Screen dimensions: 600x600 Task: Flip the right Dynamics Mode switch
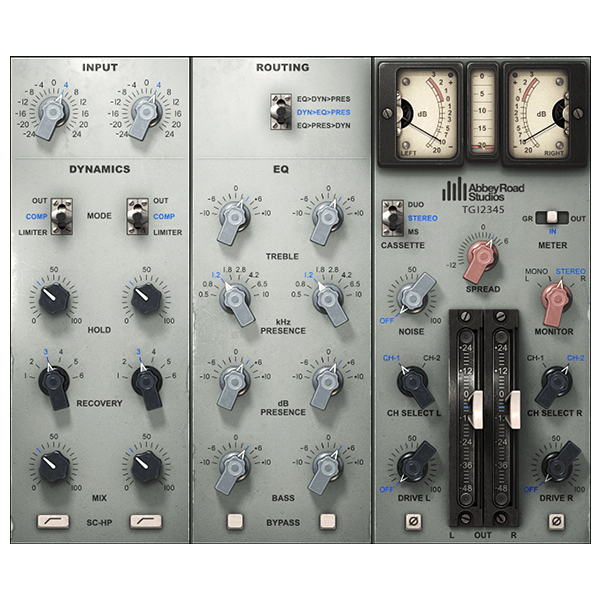point(138,216)
